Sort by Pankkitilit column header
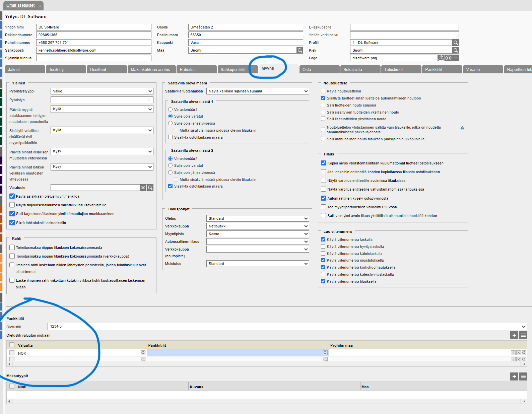532x414 pixels. click(238, 345)
